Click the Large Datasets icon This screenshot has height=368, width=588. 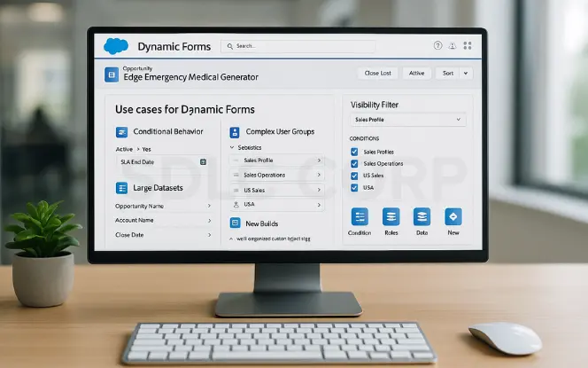[x=121, y=188]
